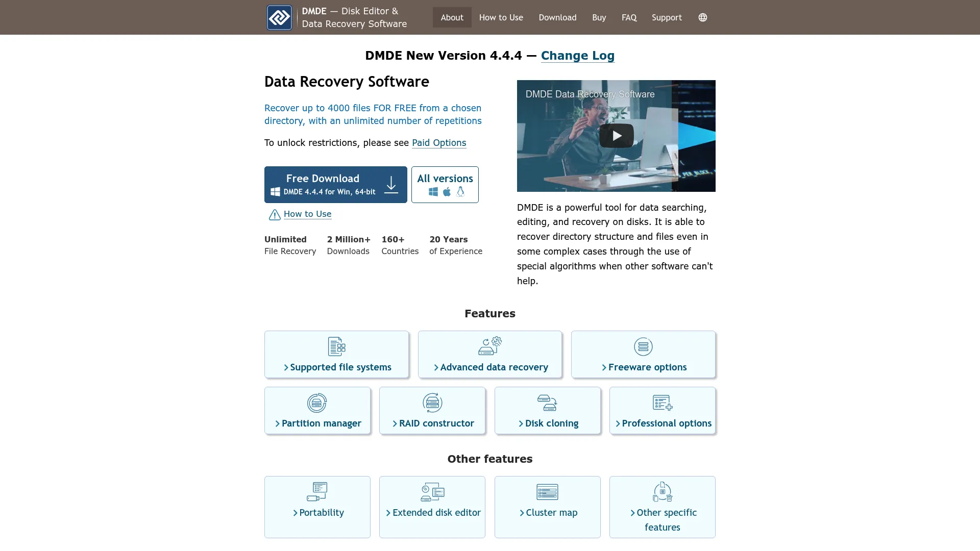Click the 'Data Recovery Software' heading
Viewport: 980px width, 551px height.
[x=347, y=82]
